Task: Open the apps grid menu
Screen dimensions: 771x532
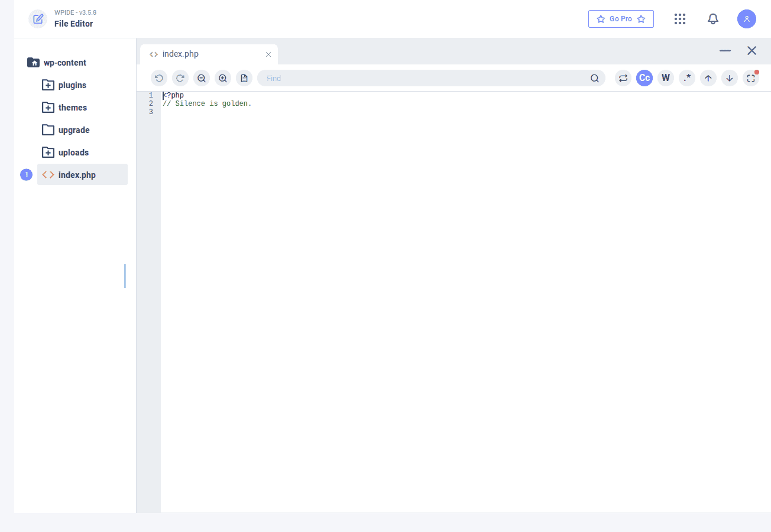Action: pos(680,19)
